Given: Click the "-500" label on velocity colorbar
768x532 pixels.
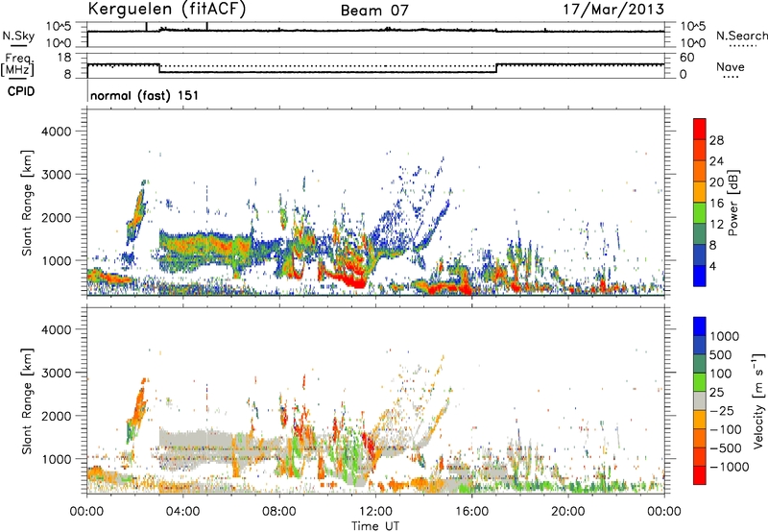Looking at the screenshot, I should pos(726,448).
